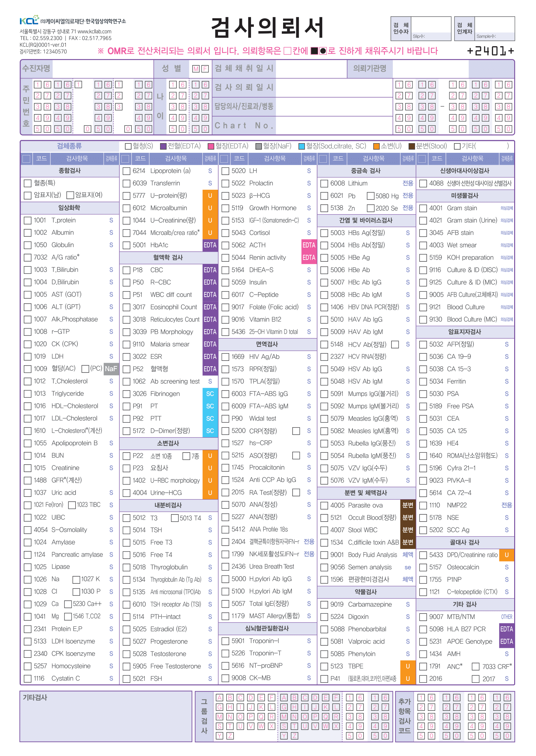
Task: Check the 5901 Troponin-I box
Action: click(225, 641)
